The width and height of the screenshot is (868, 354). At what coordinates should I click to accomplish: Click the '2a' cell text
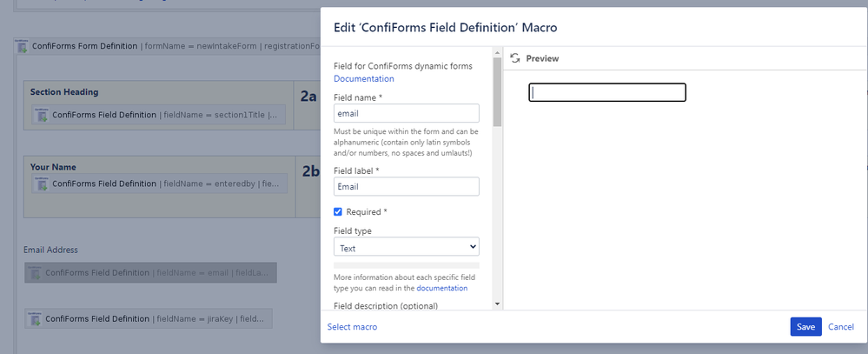[308, 97]
